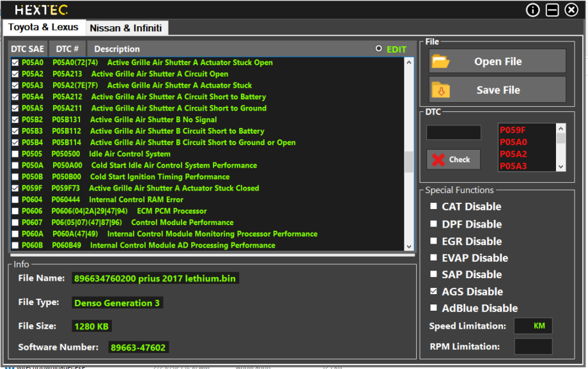Click the DTC table scroll down arrow
This screenshot has width=588, height=369.
tap(409, 247)
